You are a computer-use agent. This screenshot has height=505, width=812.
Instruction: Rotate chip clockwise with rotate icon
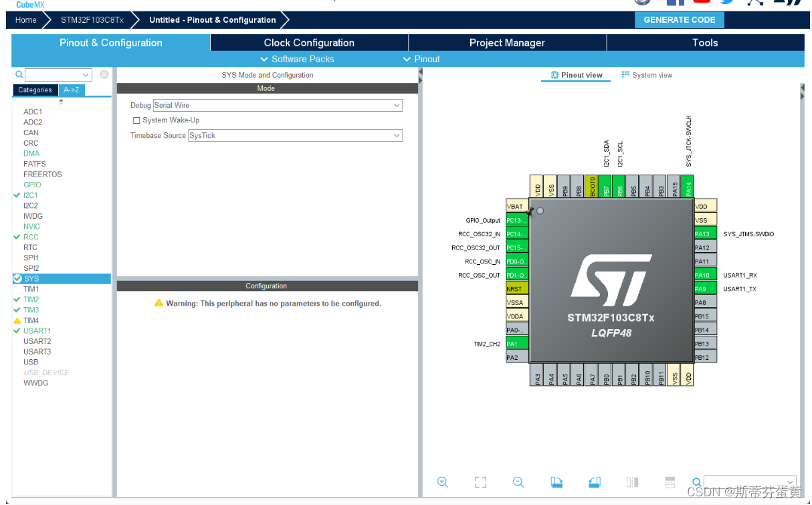click(x=556, y=482)
